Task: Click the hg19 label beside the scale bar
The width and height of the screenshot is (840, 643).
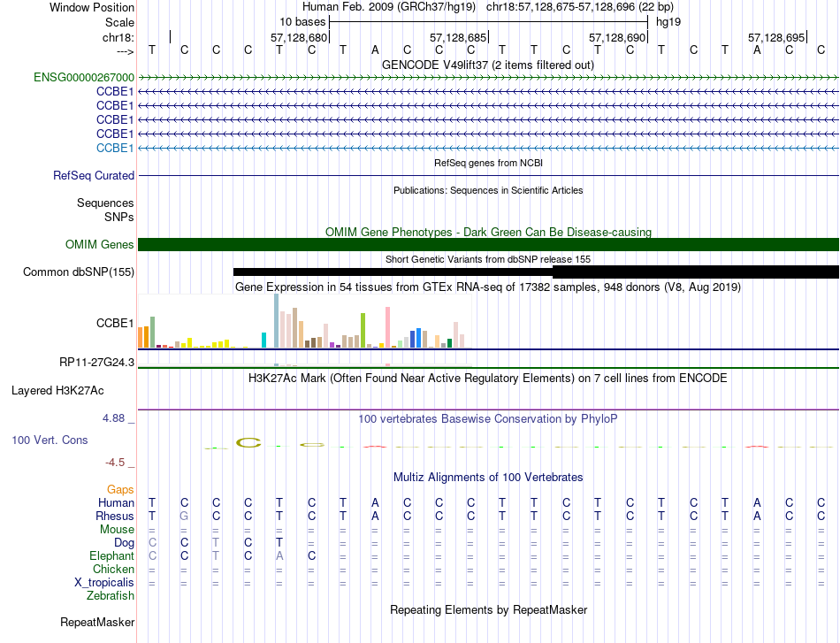Action: tap(668, 22)
